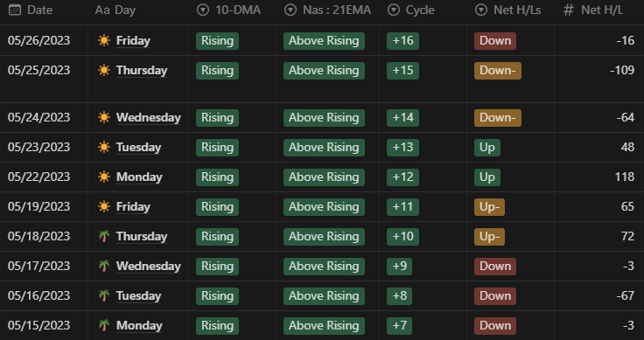The width and height of the screenshot is (644, 340).
Task: Click the orange Down- tag on 05/25/2023
Action: coord(498,71)
